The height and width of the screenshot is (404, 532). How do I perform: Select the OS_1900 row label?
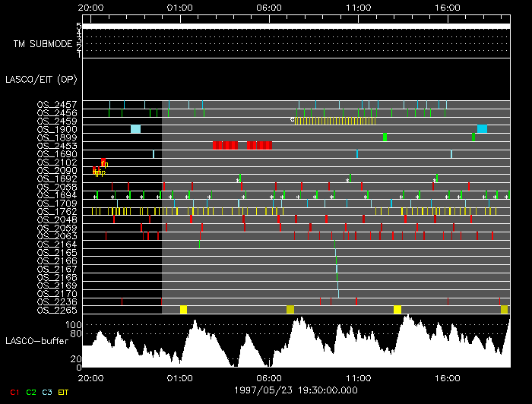(57, 129)
